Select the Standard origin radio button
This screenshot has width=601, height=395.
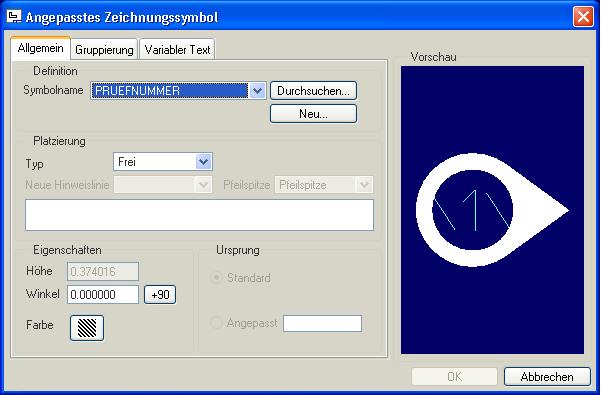pos(217,277)
